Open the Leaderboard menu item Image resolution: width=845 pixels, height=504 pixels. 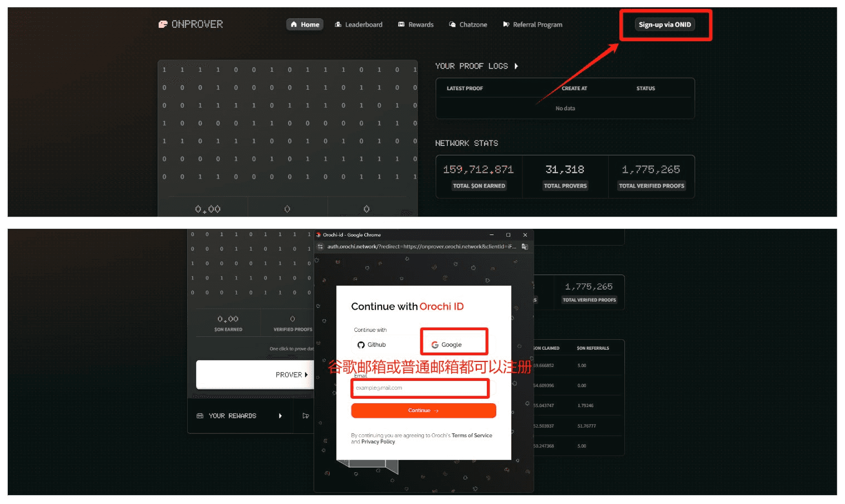(358, 25)
